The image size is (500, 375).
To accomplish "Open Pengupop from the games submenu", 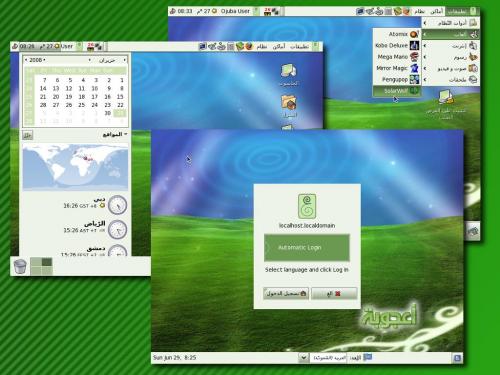I will pos(397,79).
